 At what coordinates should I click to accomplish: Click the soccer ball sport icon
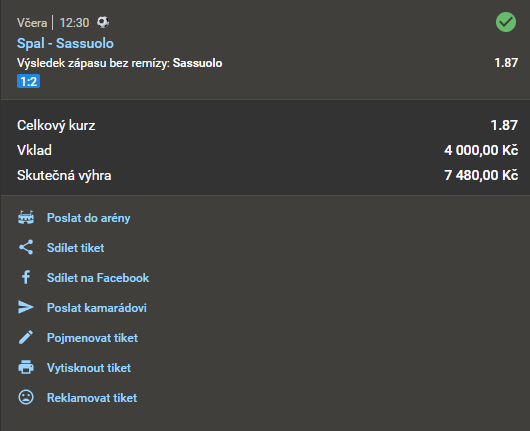point(103,22)
